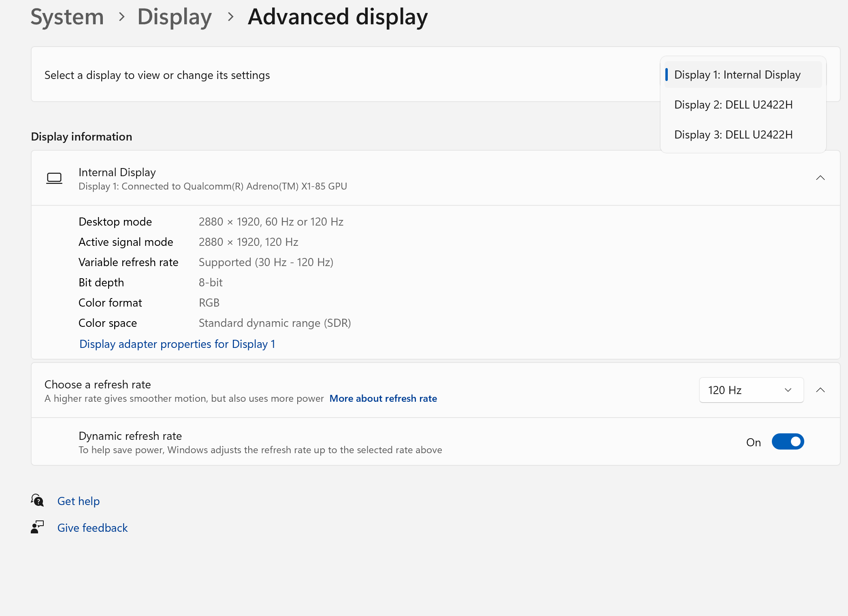This screenshot has width=848, height=616.
Task: Click the laptop Internal Display icon
Action: pyautogui.click(x=54, y=178)
